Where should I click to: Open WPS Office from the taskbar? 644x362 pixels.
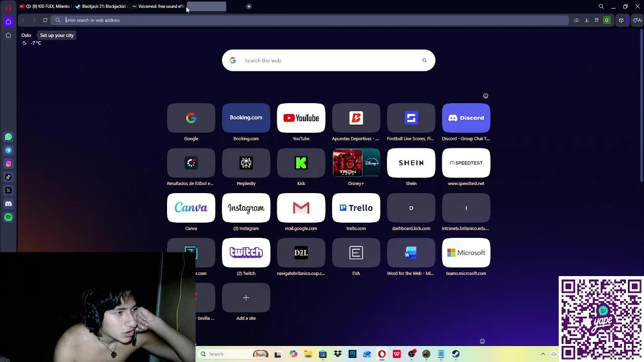point(396,354)
